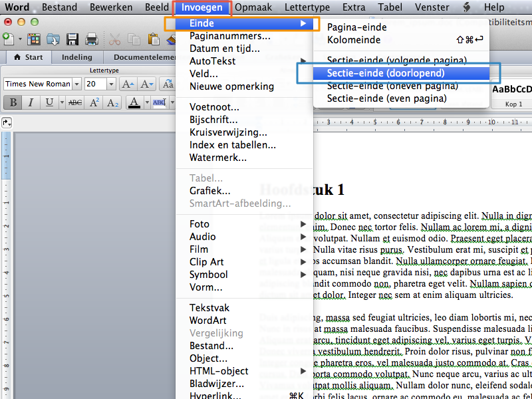The height and width of the screenshot is (399, 532).
Task: Switch to the Start ribbon tab
Action: coord(29,57)
